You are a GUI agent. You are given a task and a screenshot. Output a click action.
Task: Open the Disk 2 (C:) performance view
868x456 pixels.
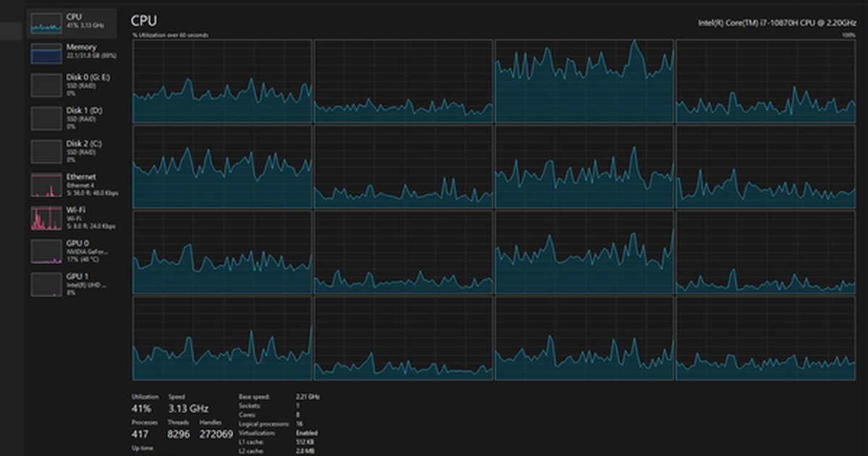coord(72,151)
